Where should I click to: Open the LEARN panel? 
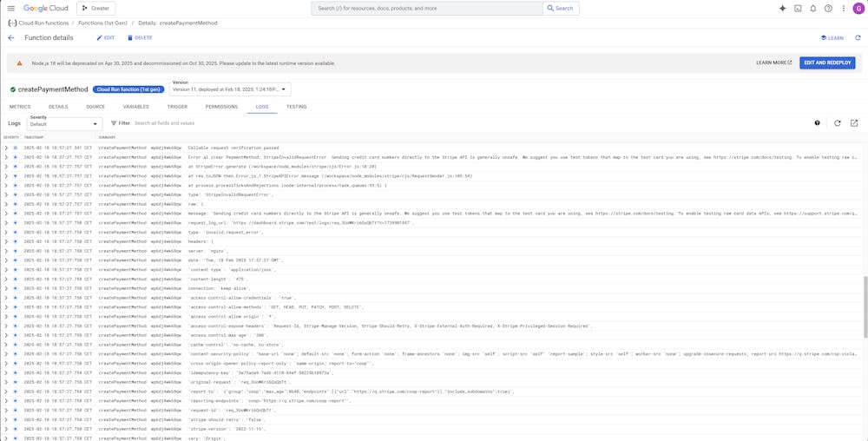(832, 37)
